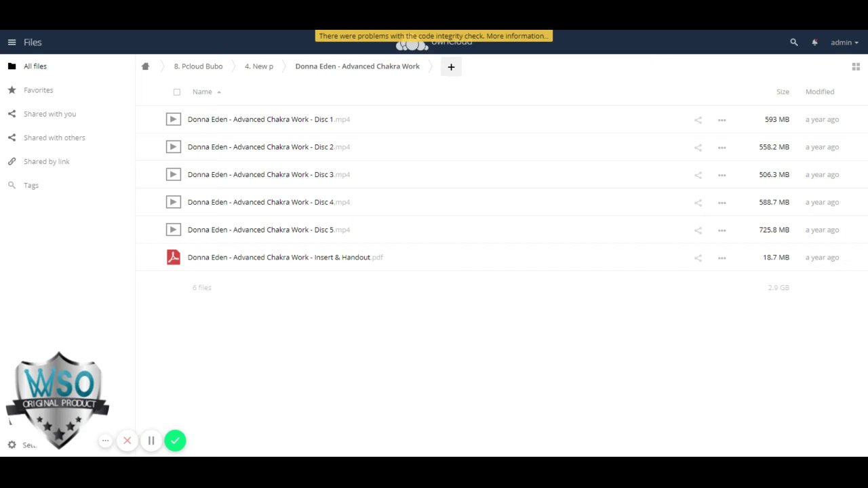Pause the recording
Image resolution: width=868 pixels, height=488 pixels.
click(151, 441)
